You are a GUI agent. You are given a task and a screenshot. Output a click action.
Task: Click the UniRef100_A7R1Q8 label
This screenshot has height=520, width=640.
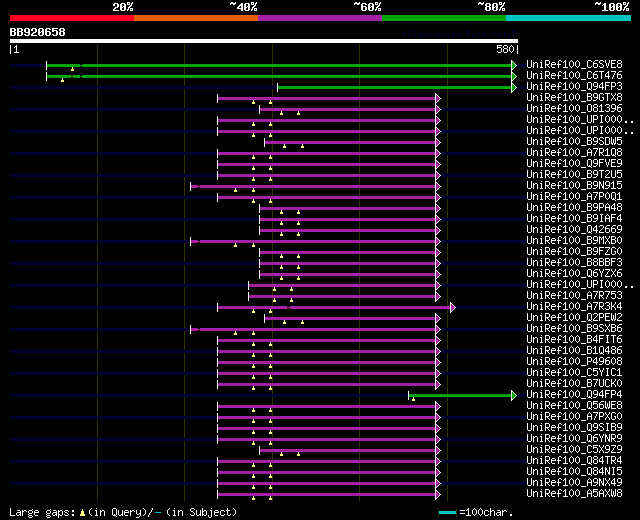pyautogui.click(x=574, y=152)
